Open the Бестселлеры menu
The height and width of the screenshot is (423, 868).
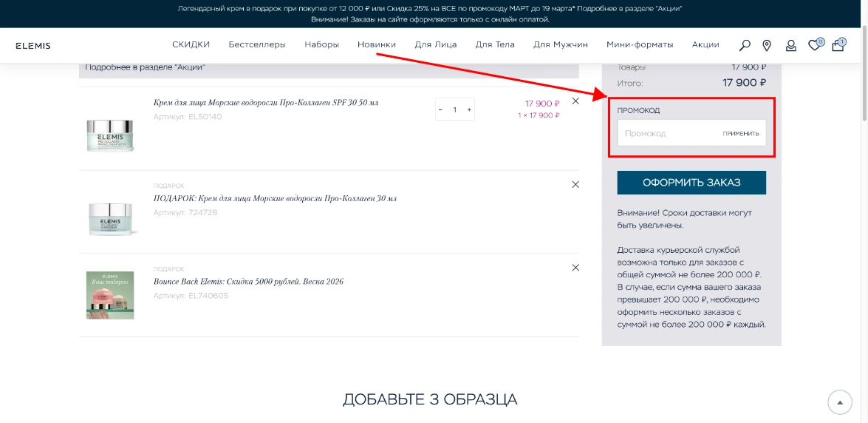257,45
